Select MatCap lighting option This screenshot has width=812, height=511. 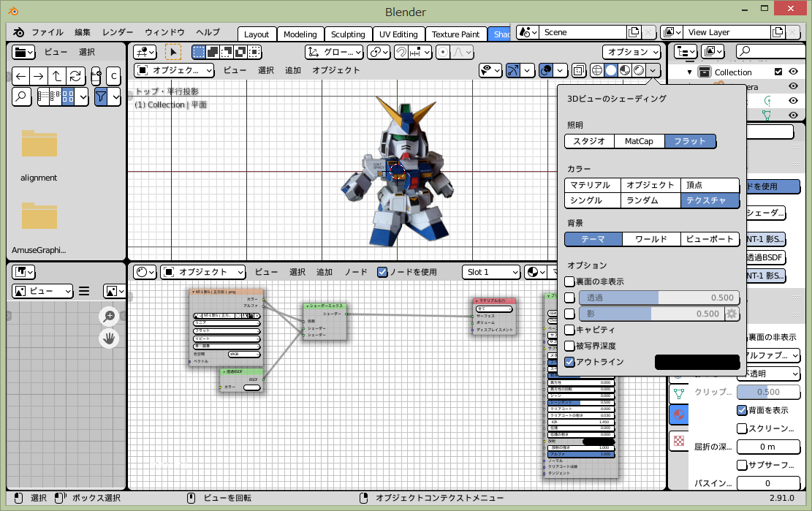639,141
